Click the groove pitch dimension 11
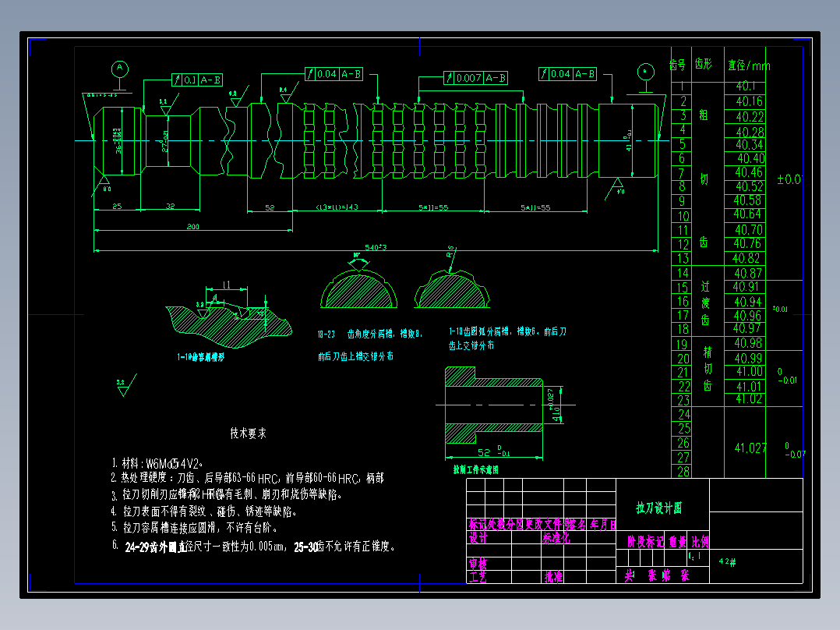Image resolution: width=840 pixels, height=630 pixels. [226, 285]
